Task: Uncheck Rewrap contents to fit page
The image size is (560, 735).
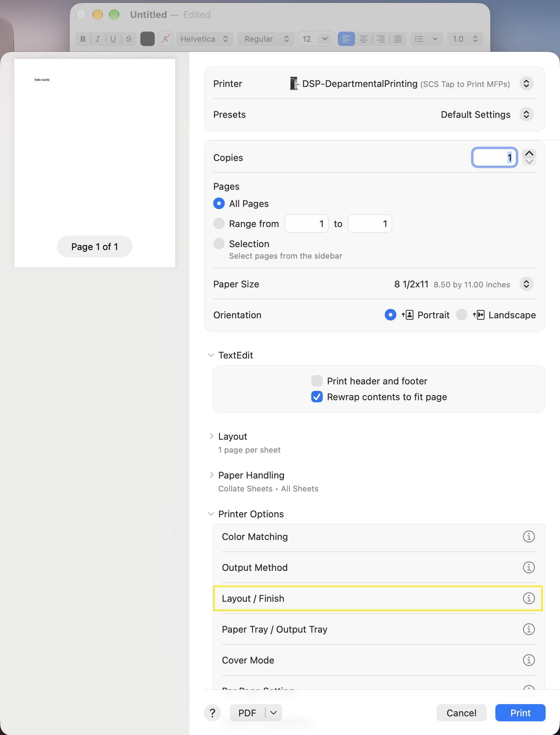Action: [x=317, y=397]
